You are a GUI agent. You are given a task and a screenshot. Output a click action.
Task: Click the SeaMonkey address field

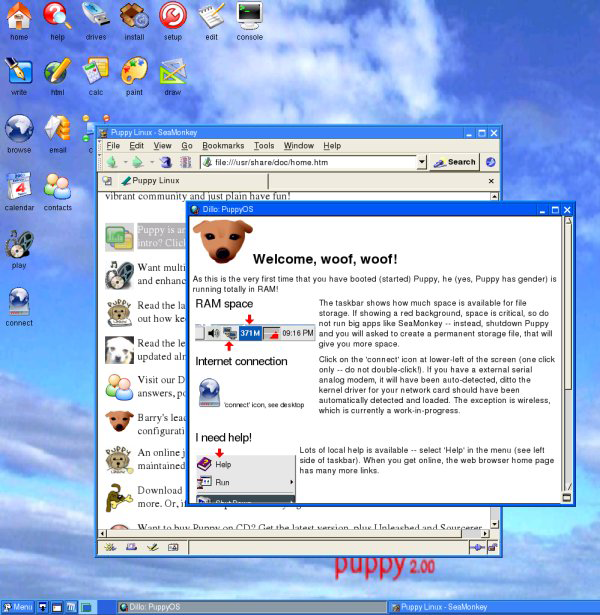(x=309, y=162)
